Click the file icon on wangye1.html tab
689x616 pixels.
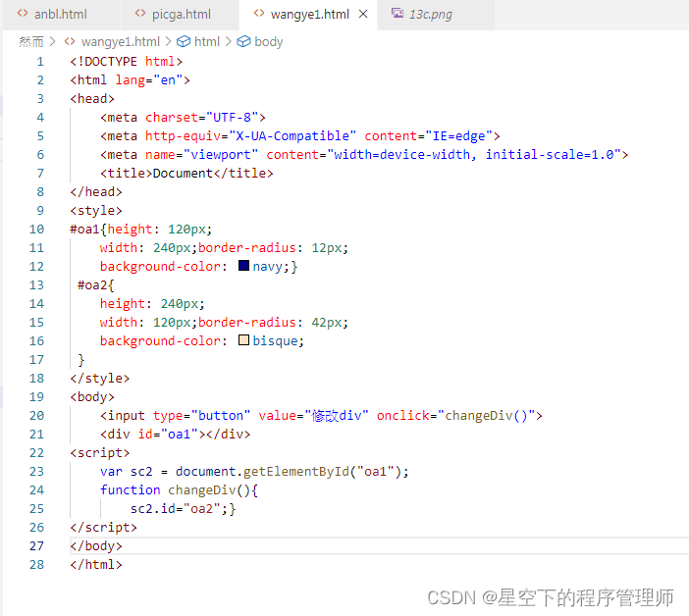(259, 14)
